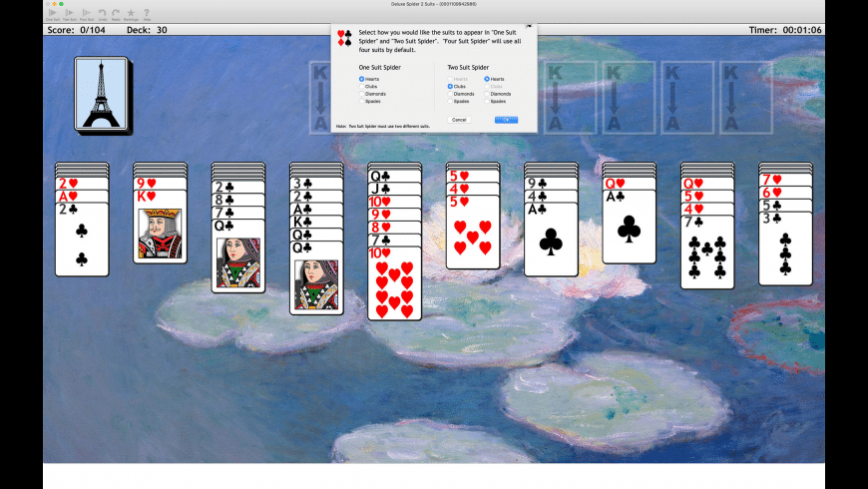Click the 8 of Clubs card

coord(238,200)
